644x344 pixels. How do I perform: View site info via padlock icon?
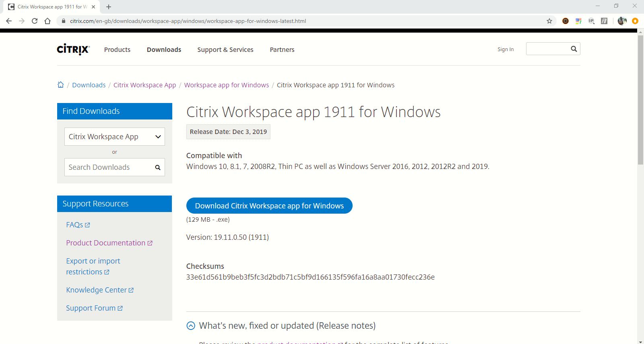click(x=64, y=21)
